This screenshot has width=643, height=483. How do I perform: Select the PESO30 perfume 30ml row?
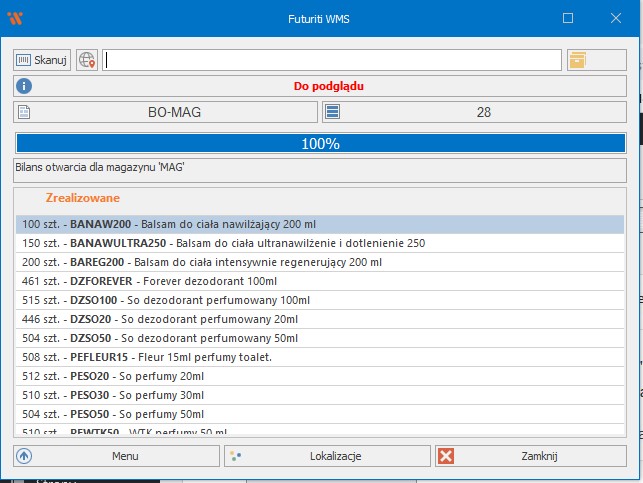pyautogui.click(x=320, y=395)
